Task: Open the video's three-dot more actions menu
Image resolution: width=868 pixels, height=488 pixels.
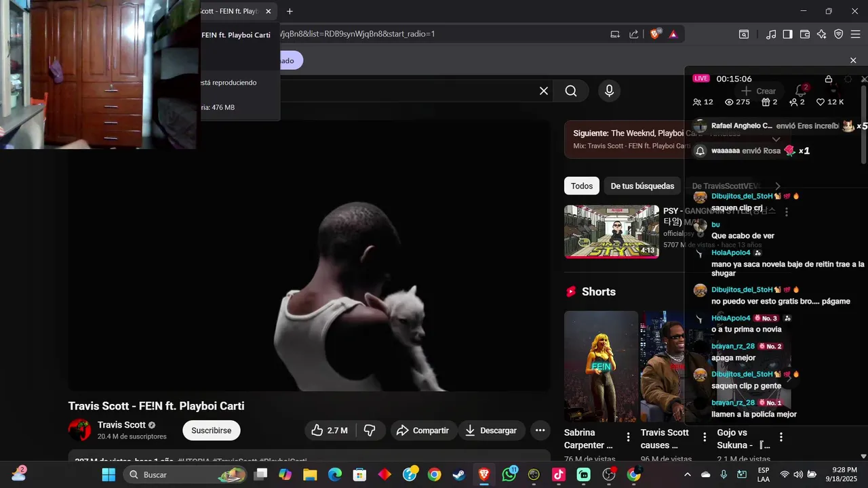Action: (540, 430)
